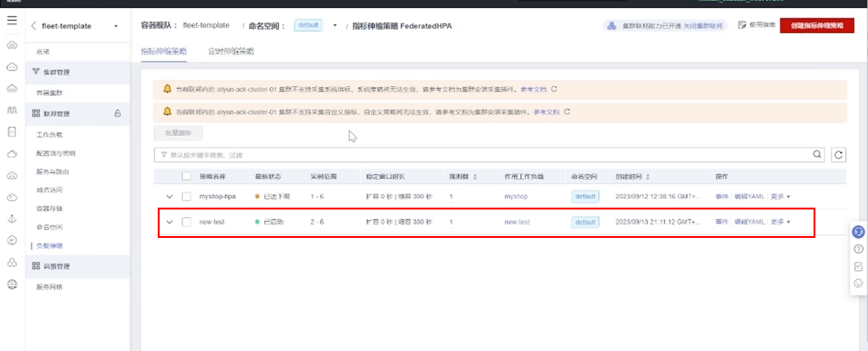Expand the myshop-hpa row details
This screenshot has width=868, height=351.
tap(170, 197)
